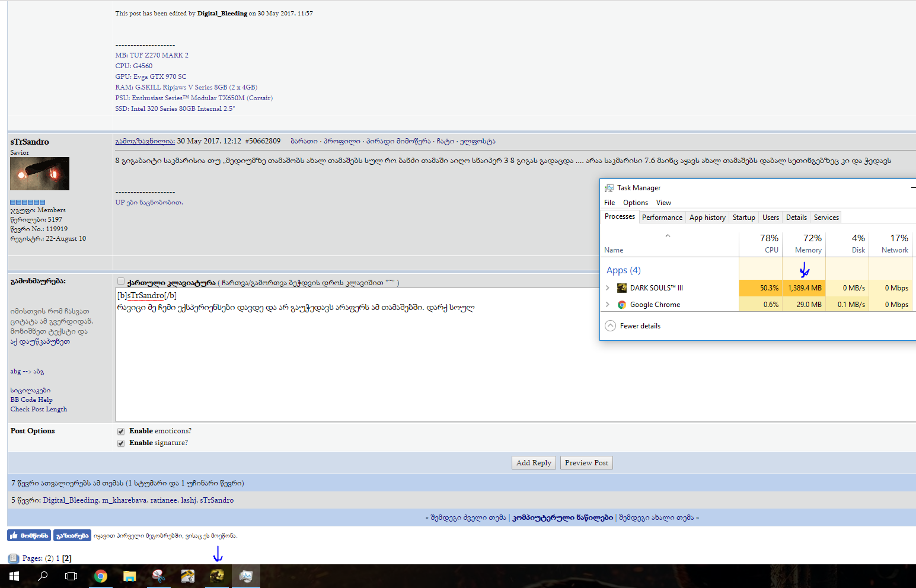Open Task View on the taskbar

(x=71, y=576)
